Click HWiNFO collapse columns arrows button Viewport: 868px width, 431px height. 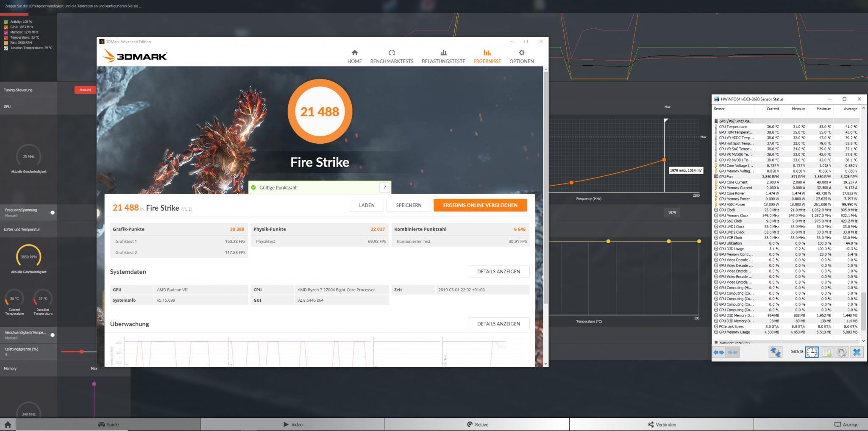[x=733, y=352]
